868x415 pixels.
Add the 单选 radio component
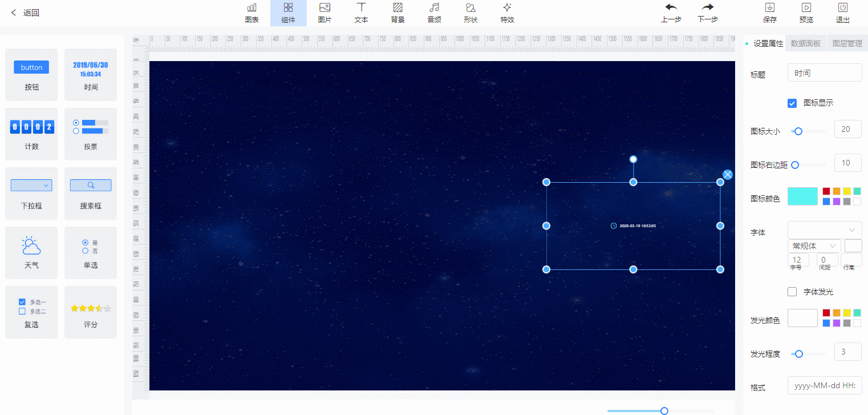(91, 253)
